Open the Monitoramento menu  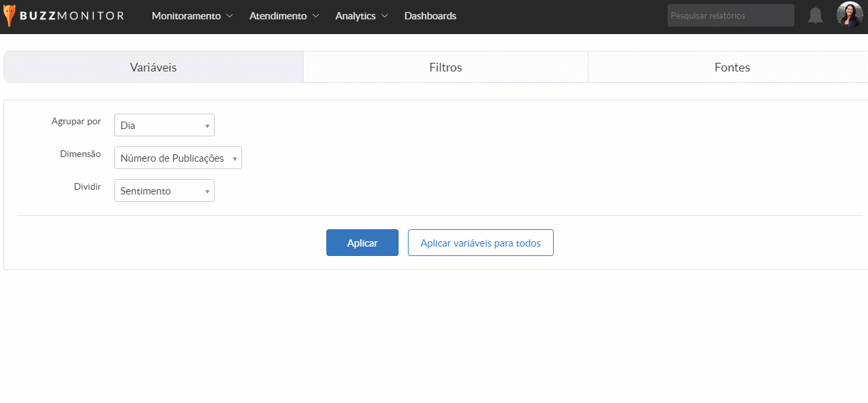point(186,16)
